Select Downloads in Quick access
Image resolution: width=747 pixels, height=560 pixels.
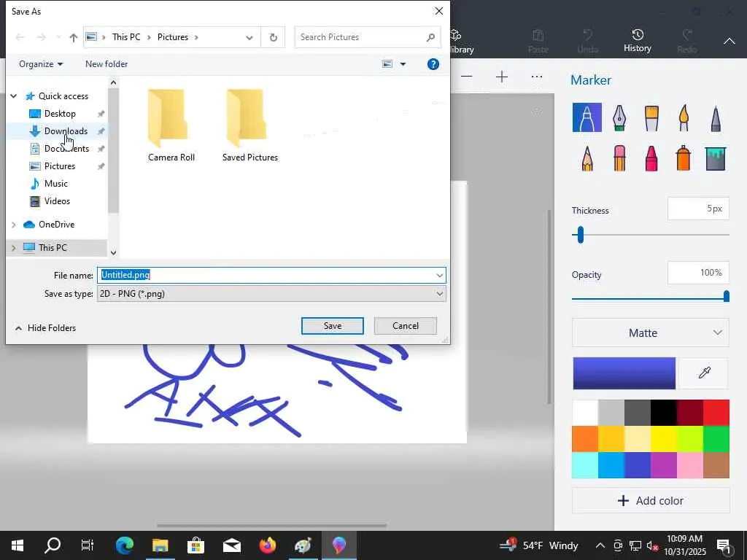[x=66, y=131]
